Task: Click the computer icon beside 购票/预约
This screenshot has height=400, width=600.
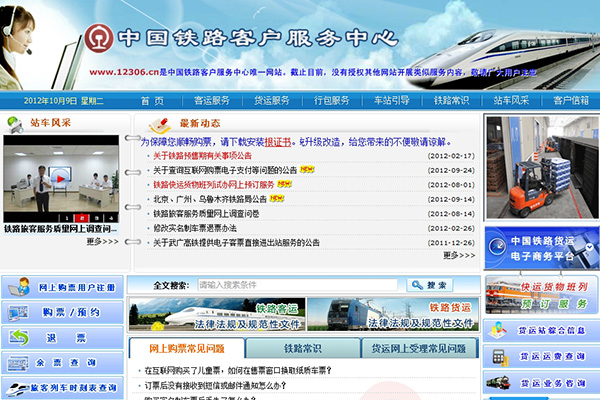Action: pyautogui.click(x=19, y=312)
